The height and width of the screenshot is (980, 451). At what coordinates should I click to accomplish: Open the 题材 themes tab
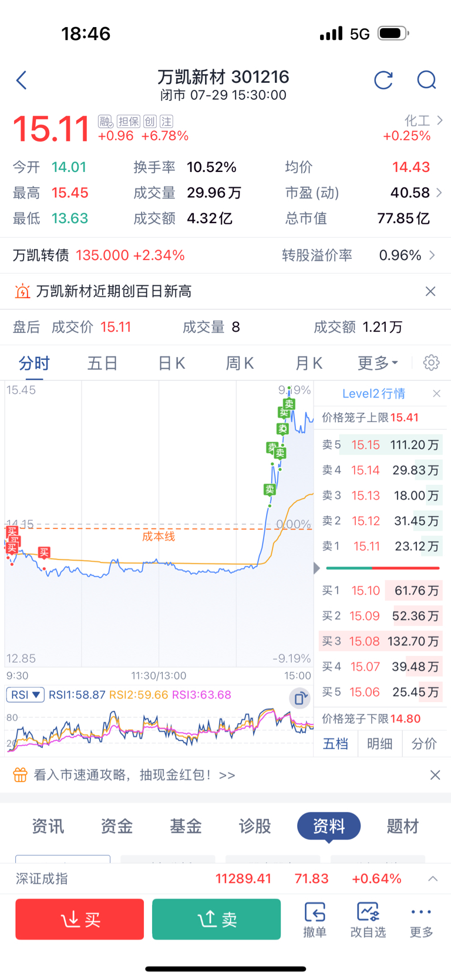point(403,826)
